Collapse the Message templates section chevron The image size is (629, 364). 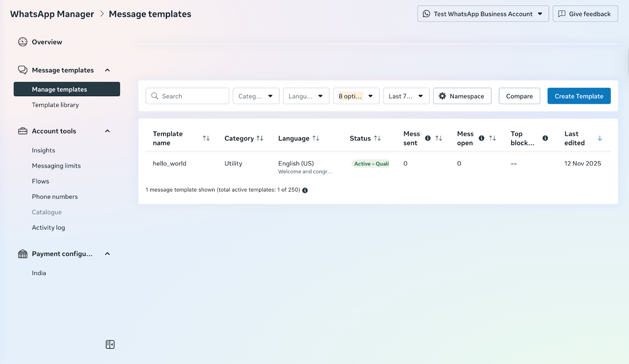(107, 70)
